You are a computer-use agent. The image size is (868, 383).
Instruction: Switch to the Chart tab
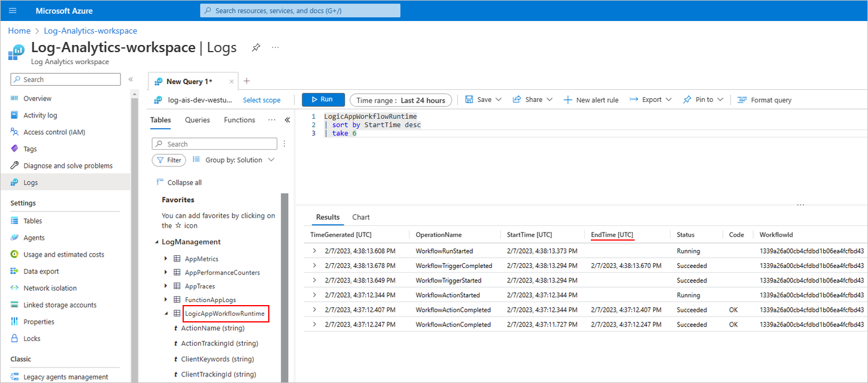tap(360, 217)
